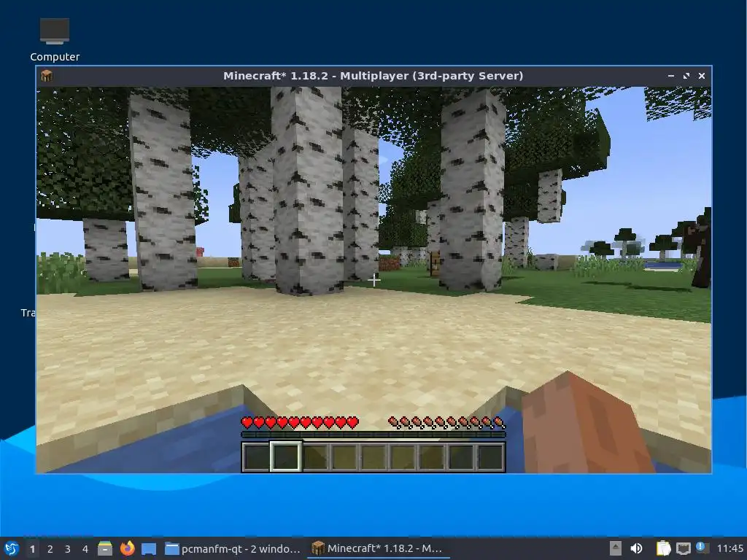Open the network monitor tray icon

tap(683, 548)
